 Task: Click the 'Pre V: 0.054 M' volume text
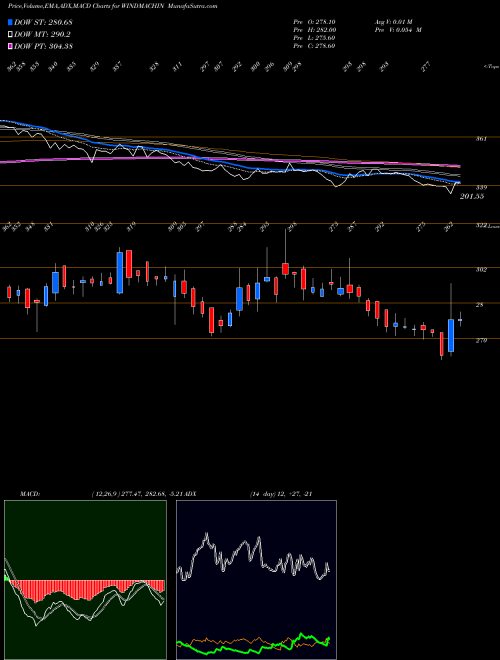click(398, 30)
